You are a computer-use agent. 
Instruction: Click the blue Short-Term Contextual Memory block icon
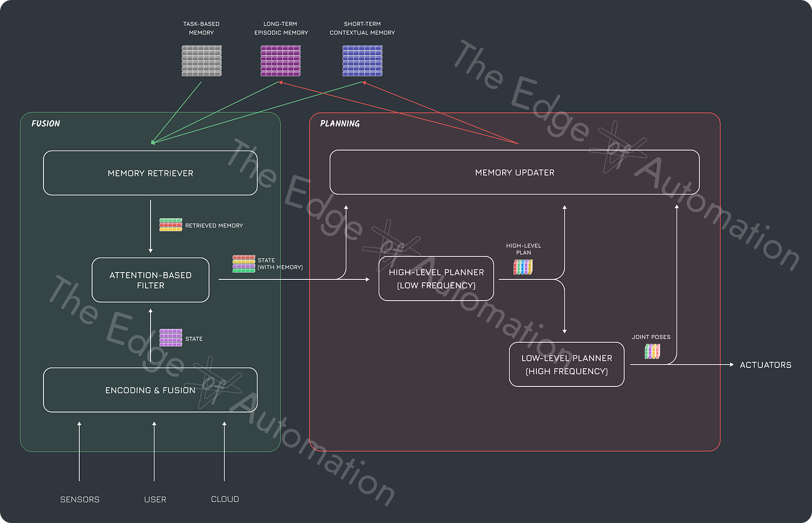[362, 61]
